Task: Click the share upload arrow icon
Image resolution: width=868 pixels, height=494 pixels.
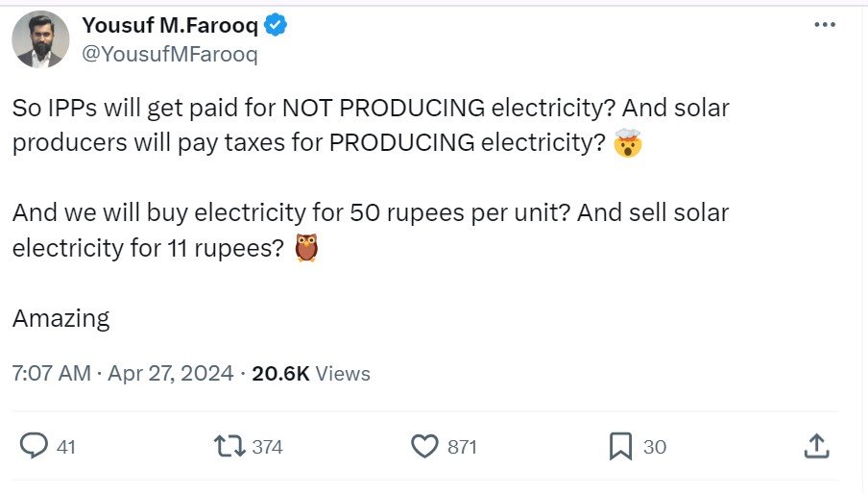Action: [x=815, y=446]
